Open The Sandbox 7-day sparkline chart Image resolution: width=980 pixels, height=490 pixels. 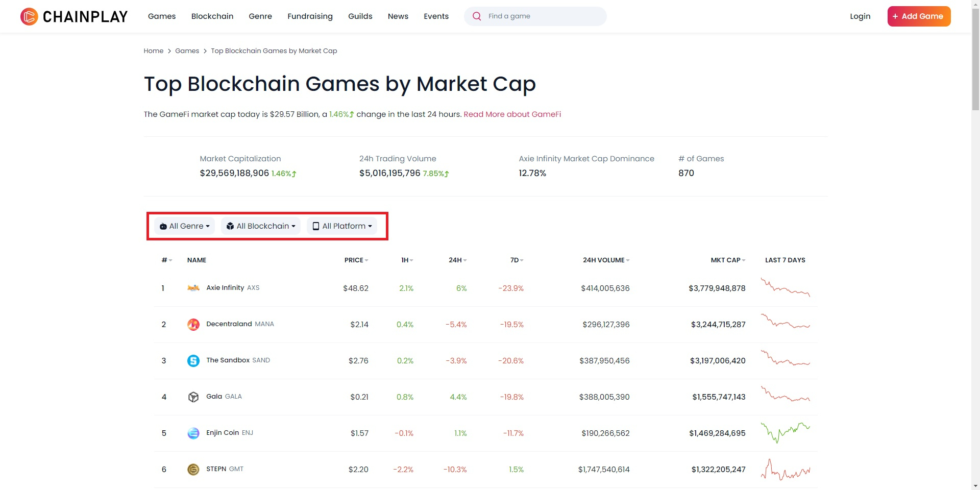(x=786, y=358)
